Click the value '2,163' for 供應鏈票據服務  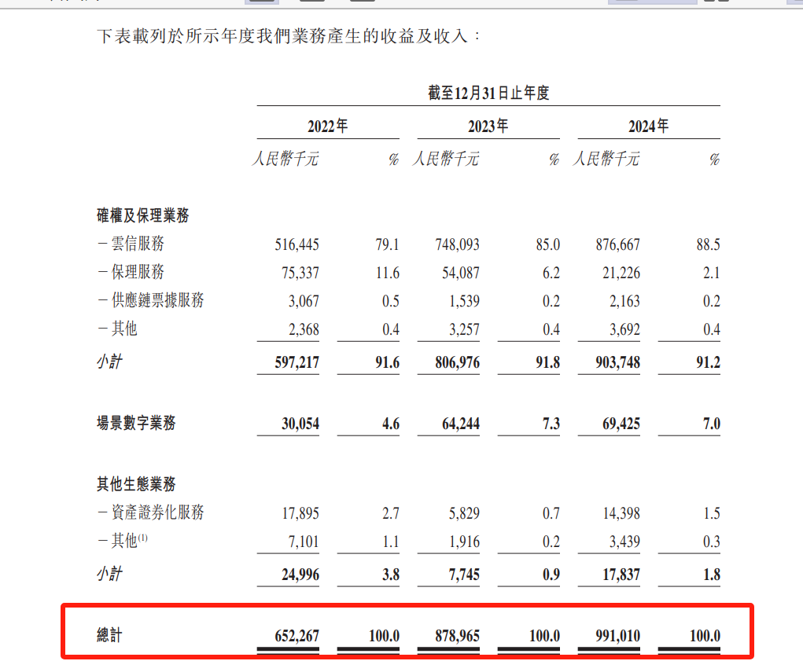(x=624, y=301)
